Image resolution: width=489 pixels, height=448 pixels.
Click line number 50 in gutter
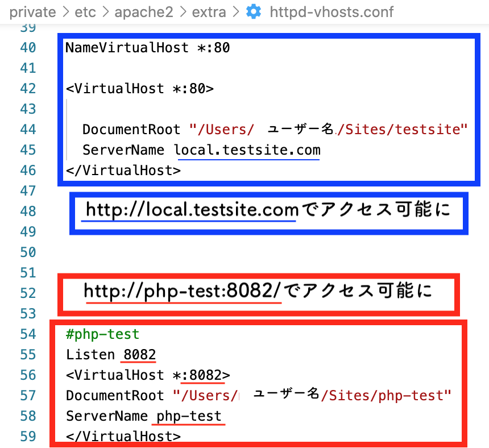coord(28,252)
